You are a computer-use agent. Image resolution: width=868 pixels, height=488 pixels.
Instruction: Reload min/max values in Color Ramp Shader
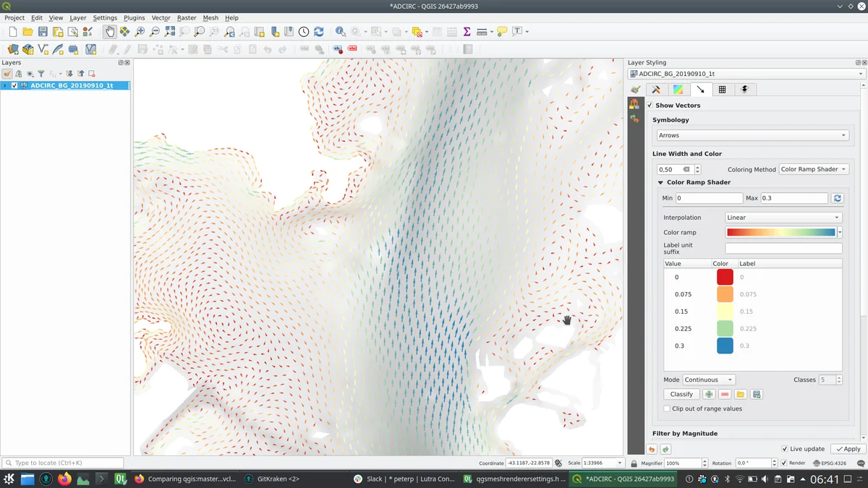click(x=838, y=198)
